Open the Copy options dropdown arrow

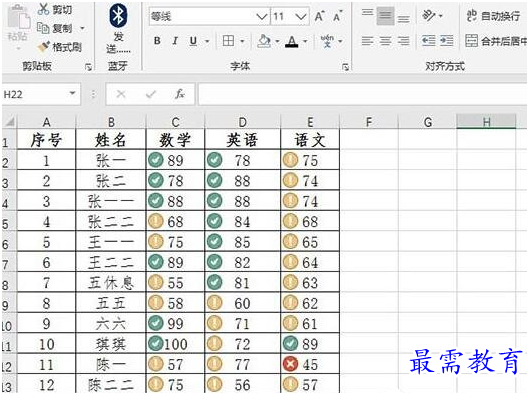coord(82,28)
